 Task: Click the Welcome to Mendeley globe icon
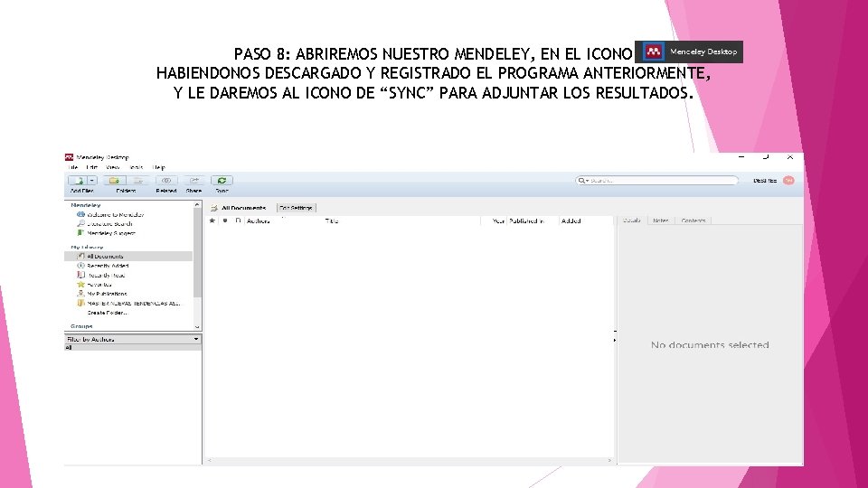point(80,214)
